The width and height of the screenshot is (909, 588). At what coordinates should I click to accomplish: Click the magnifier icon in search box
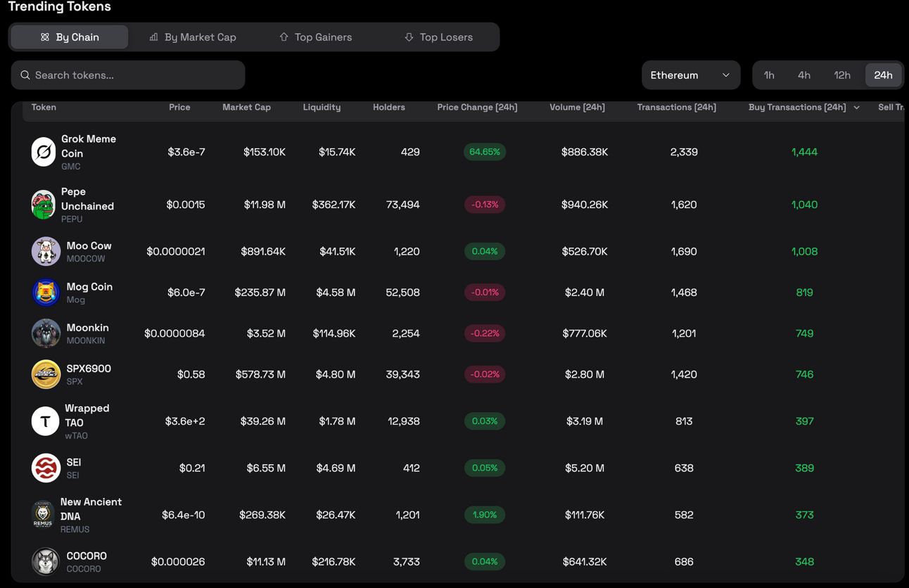[25, 75]
